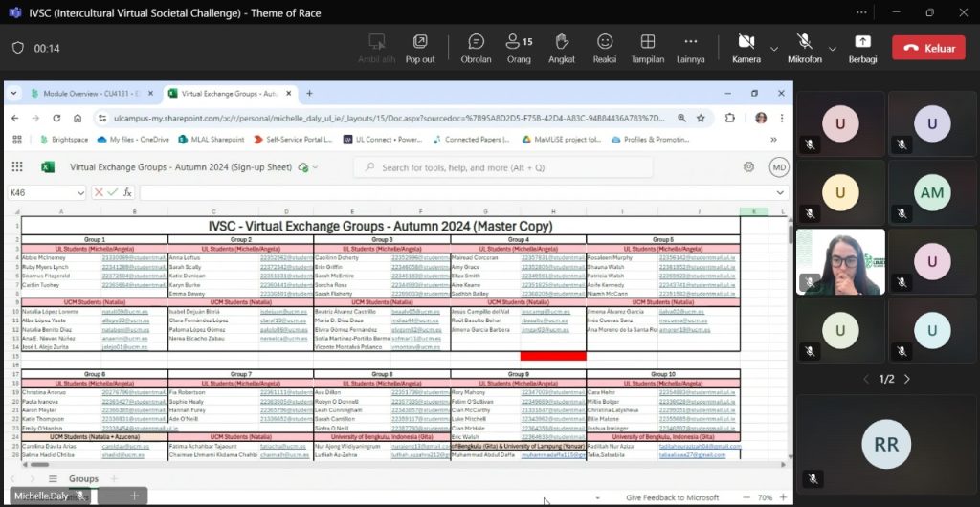Open the Name Box cell reference dropdown
Image resolution: width=980 pixels, height=507 pixels.
[80, 192]
